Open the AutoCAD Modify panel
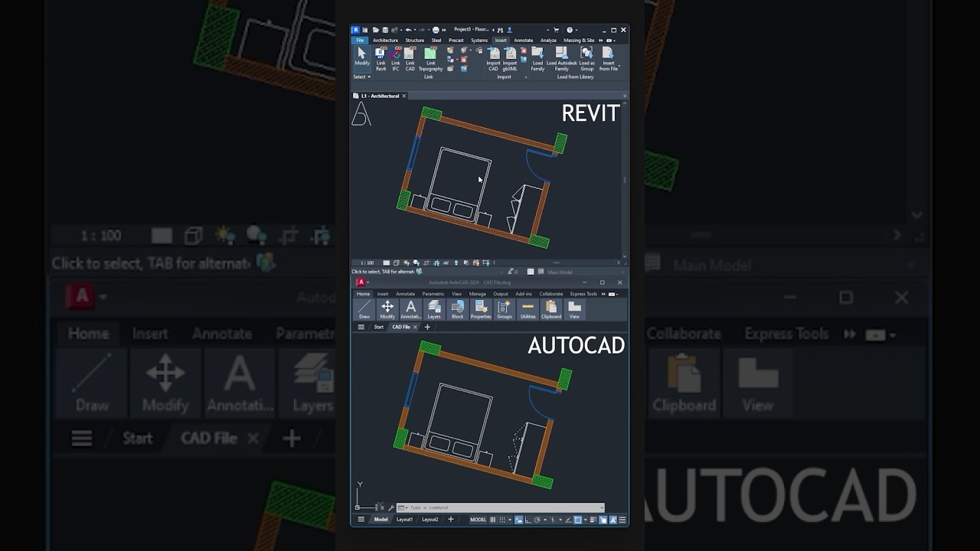 (x=387, y=309)
